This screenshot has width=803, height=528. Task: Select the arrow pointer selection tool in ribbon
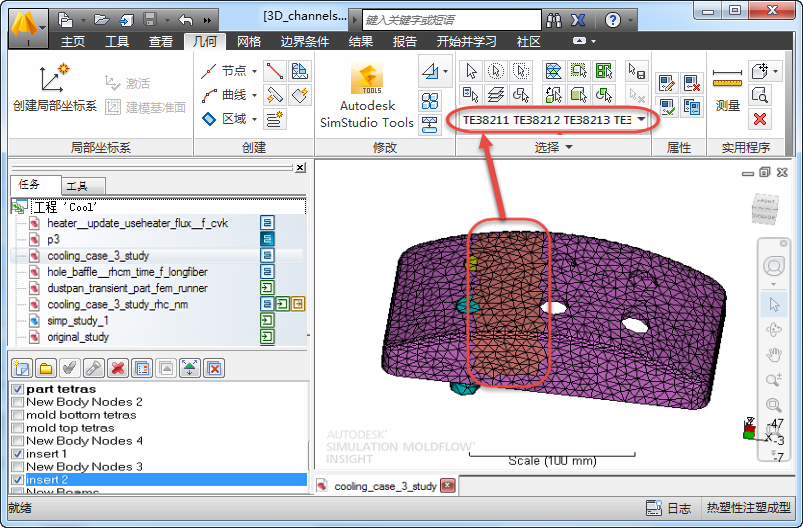coord(471,71)
